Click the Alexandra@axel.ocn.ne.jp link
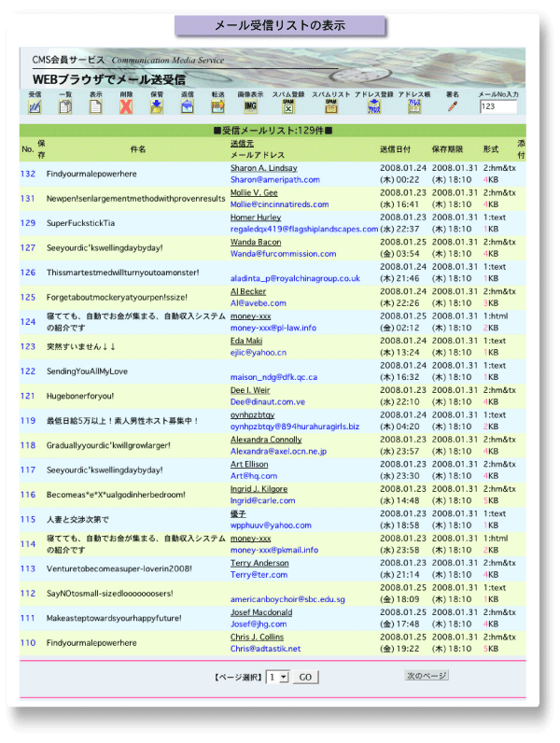The width and height of the screenshot is (560, 743). (278, 452)
